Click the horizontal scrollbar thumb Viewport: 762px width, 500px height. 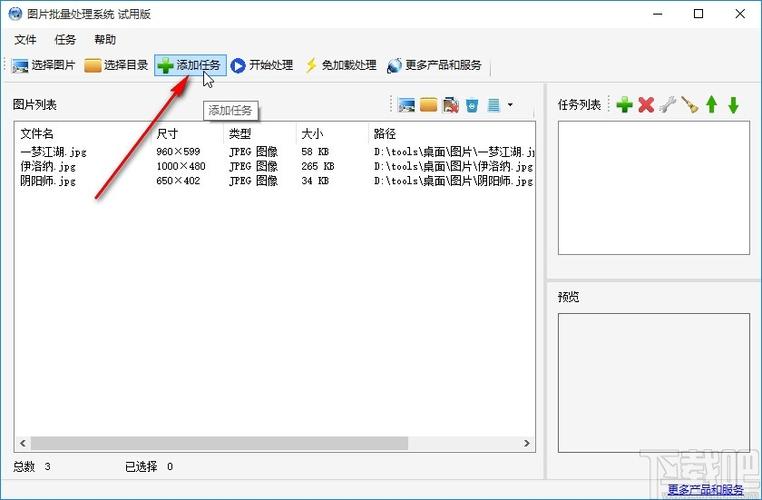tap(220, 443)
